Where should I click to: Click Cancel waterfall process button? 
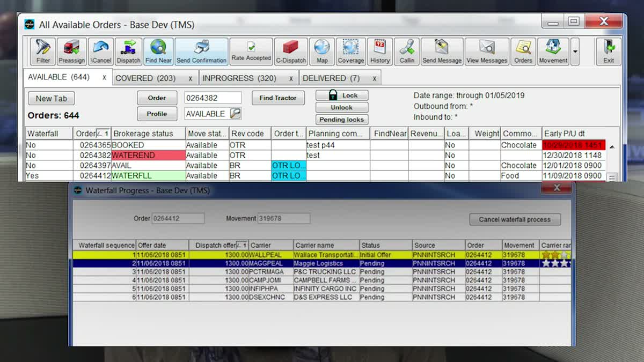tap(515, 219)
